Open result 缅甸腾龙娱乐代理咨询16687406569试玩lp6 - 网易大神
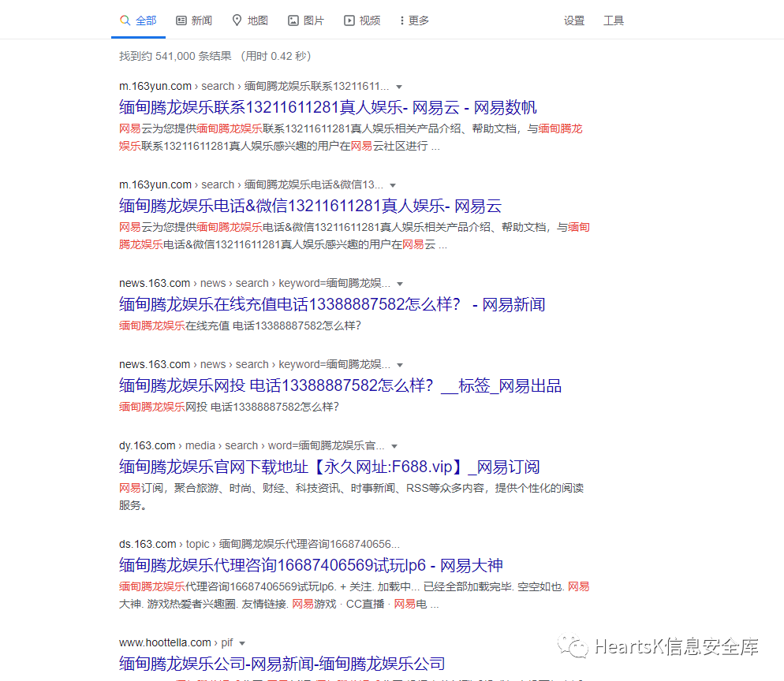The height and width of the screenshot is (681, 784). pyautogui.click(x=311, y=565)
